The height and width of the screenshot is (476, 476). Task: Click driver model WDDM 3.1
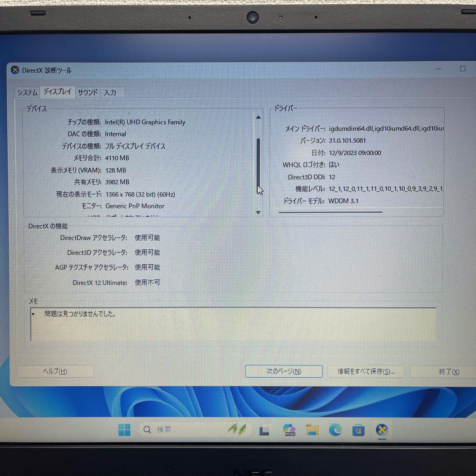(343, 201)
